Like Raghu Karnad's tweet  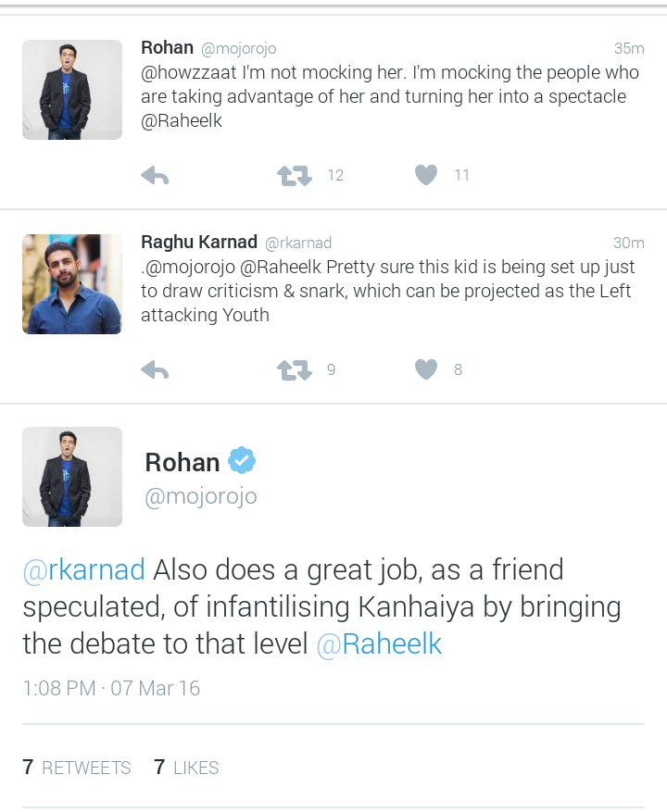(x=426, y=370)
